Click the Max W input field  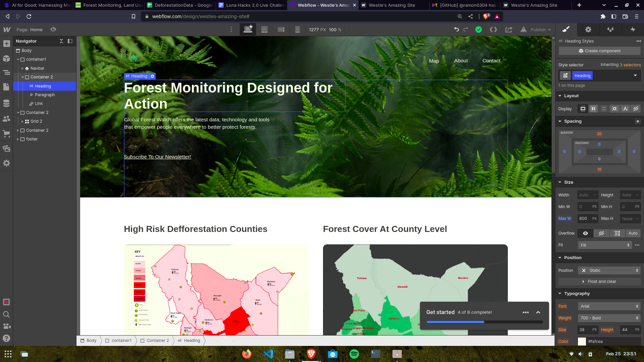(584, 219)
